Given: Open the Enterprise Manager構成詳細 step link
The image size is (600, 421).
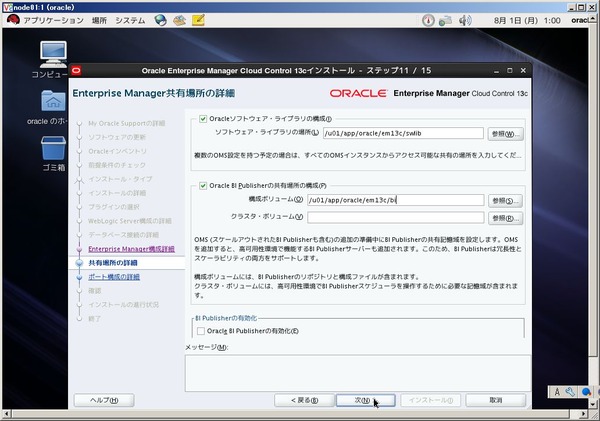Looking at the screenshot, I should [x=131, y=249].
